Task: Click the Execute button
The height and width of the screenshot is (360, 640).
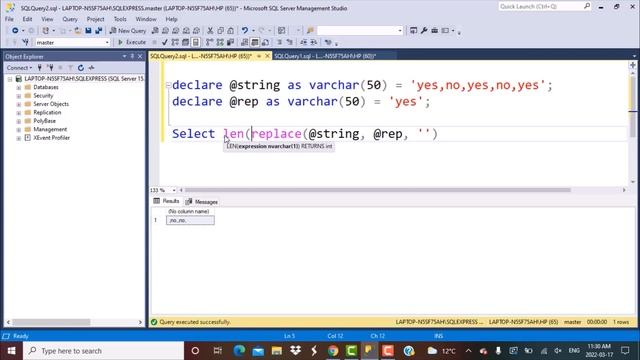Action: pyautogui.click(x=132, y=42)
